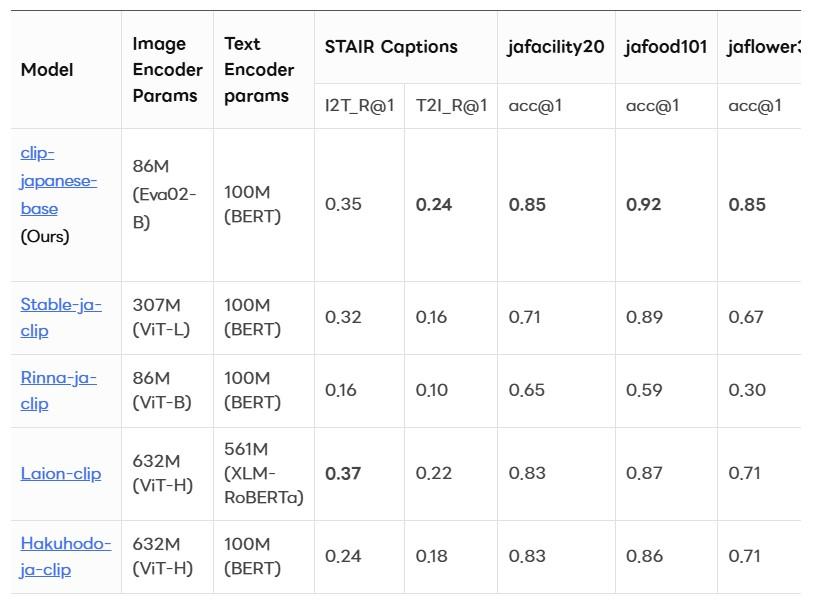Viewport: 820px width, 604px height.
Task: Click the STAIR Captions column header
Action: click(x=391, y=47)
